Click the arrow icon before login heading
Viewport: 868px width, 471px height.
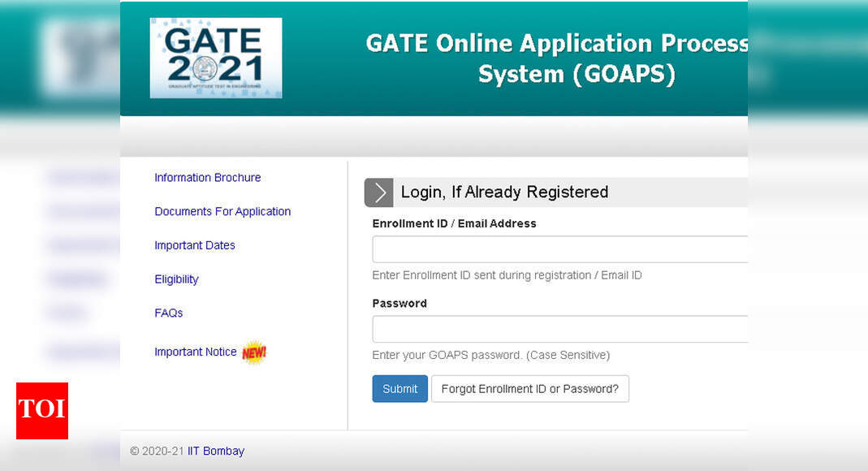[x=378, y=192]
